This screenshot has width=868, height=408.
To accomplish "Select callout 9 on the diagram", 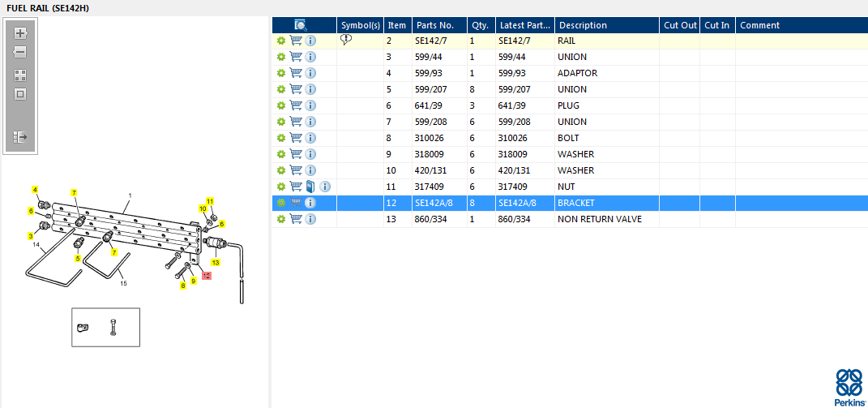I will 193,281.
